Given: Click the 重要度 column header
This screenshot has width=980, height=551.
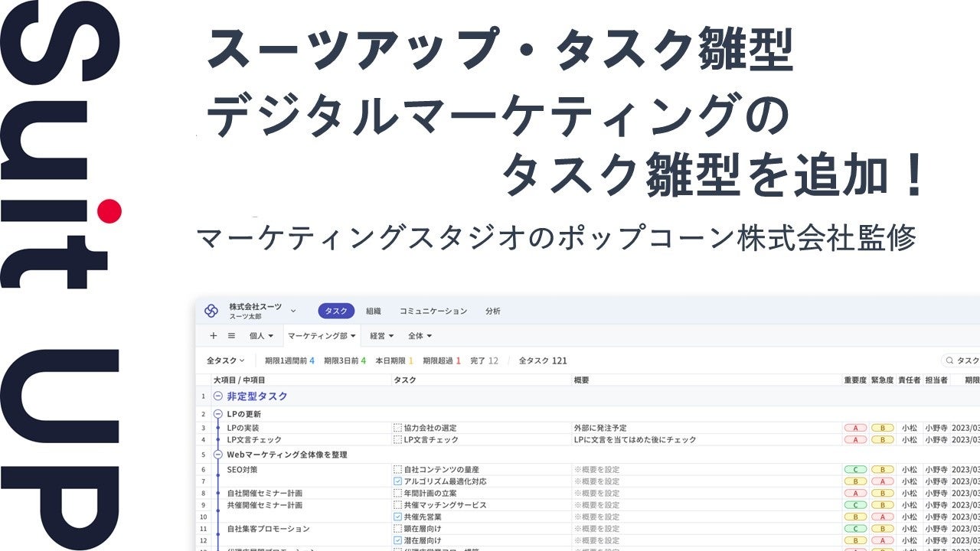Looking at the screenshot, I should [x=855, y=380].
